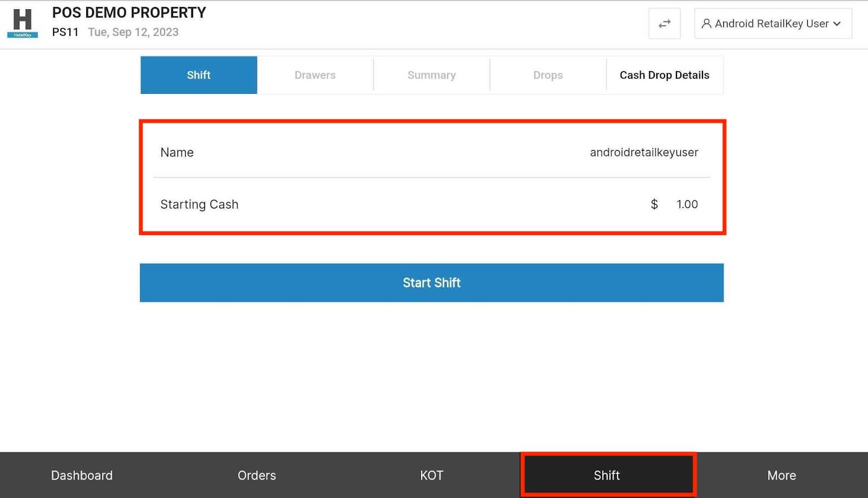
Task: Select the Orders navigation item
Action: [x=257, y=475]
